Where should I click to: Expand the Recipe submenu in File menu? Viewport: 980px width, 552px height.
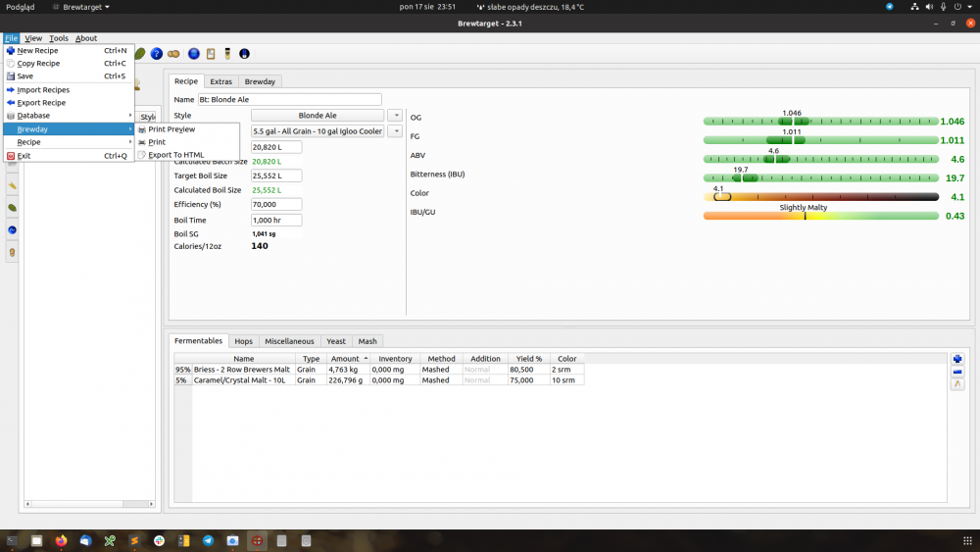tap(69, 142)
